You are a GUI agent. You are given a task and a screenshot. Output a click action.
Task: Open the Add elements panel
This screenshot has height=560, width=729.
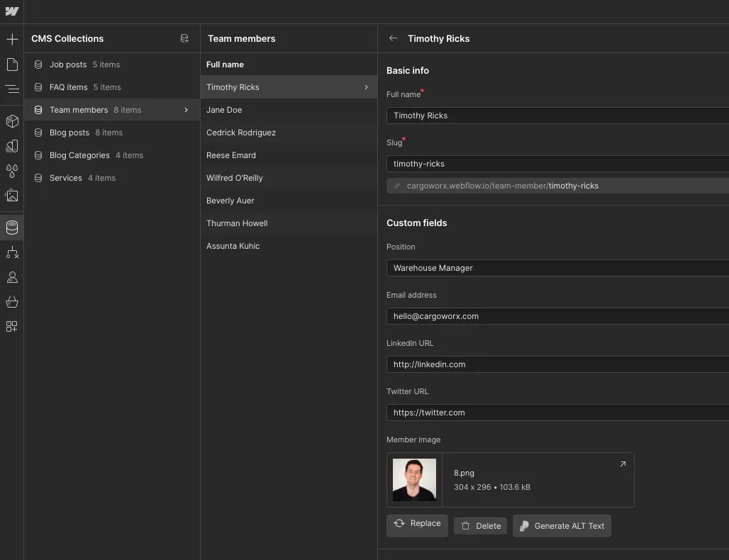[x=12, y=40]
